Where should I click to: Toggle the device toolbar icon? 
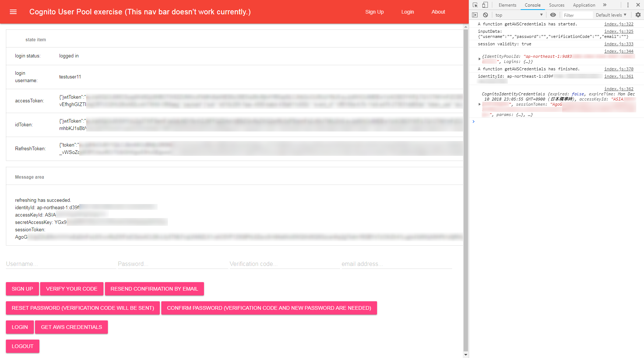tap(485, 5)
